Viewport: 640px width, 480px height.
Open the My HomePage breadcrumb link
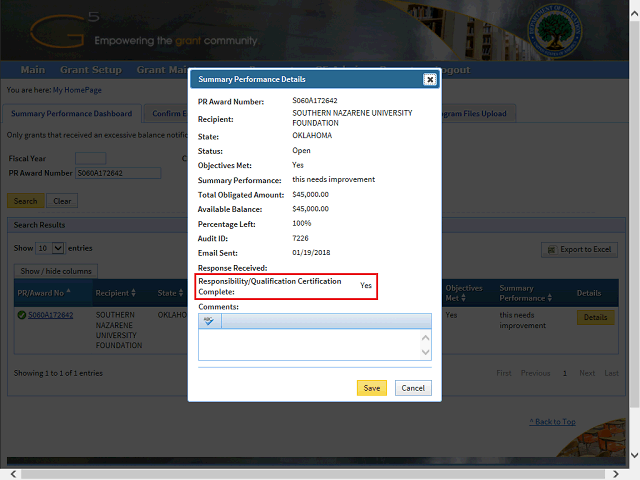tap(77, 90)
